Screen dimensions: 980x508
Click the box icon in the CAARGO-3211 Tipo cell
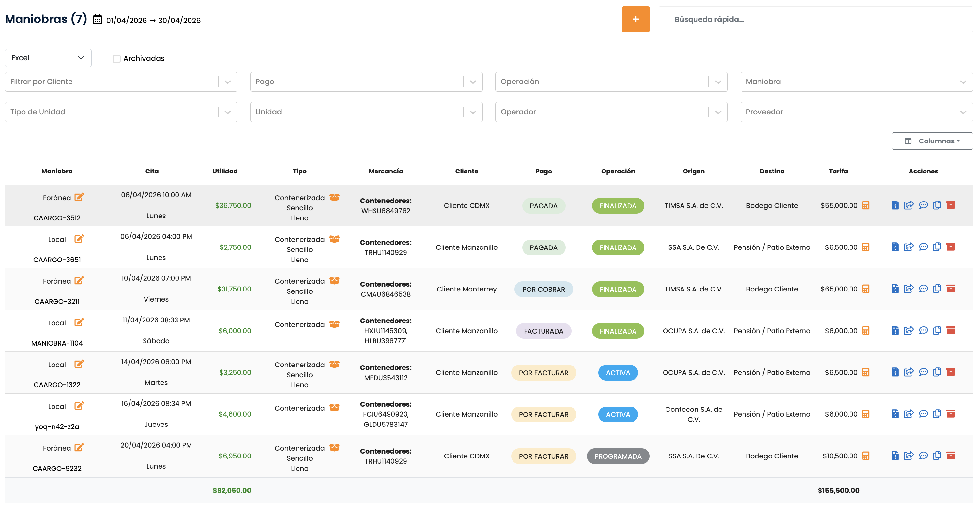point(334,281)
